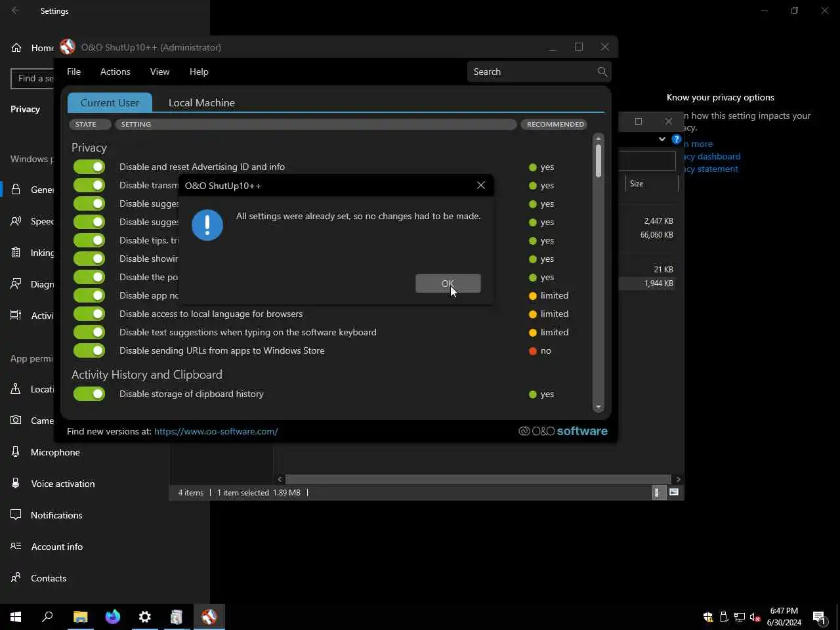Click the Camera icon in Settings sidebar

click(x=16, y=420)
